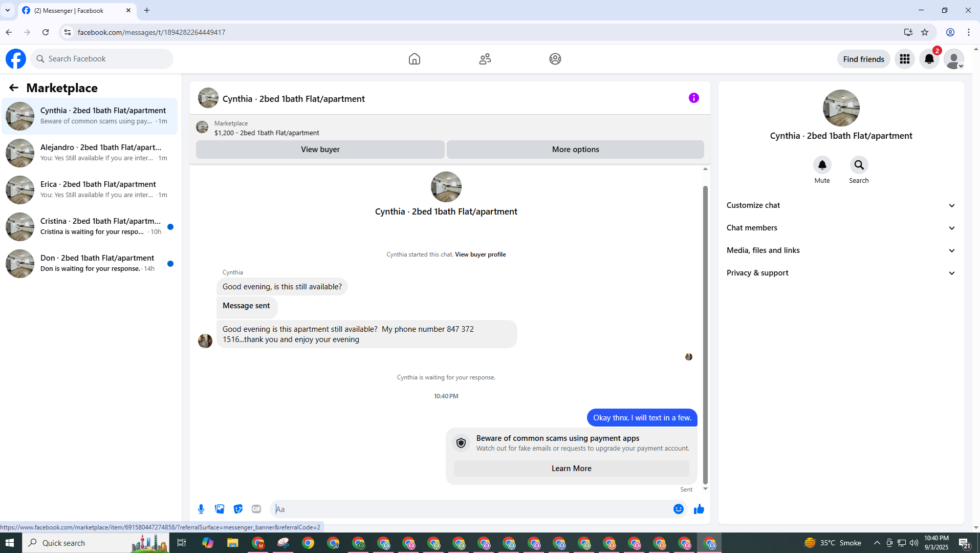Image resolution: width=980 pixels, height=553 pixels.
Task: Open Erica 2bed 1bath conversation
Action: point(90,190)
